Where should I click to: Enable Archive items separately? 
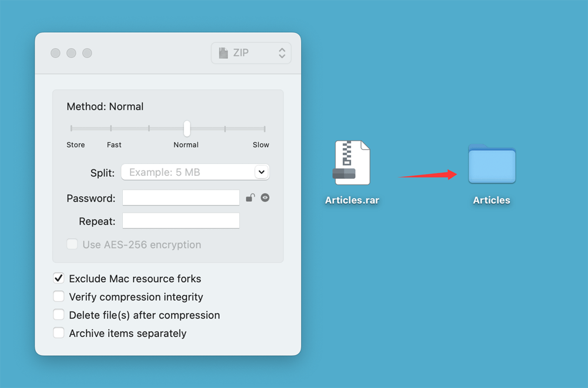[x=59, y=333]
